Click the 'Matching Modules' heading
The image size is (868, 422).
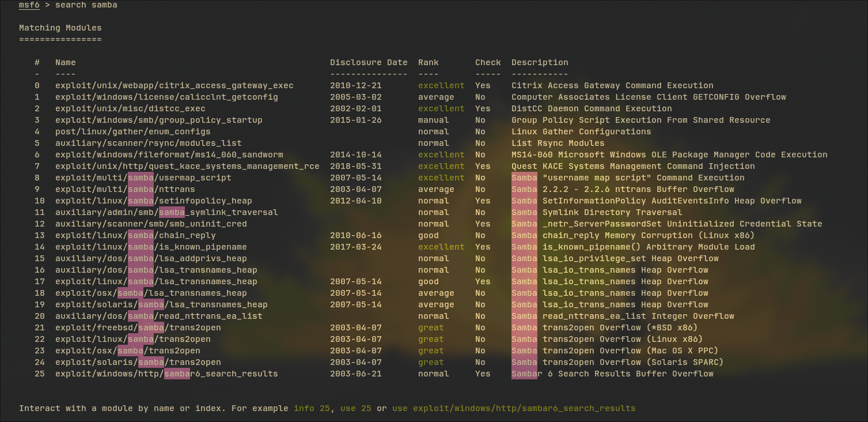pos(60,28)
